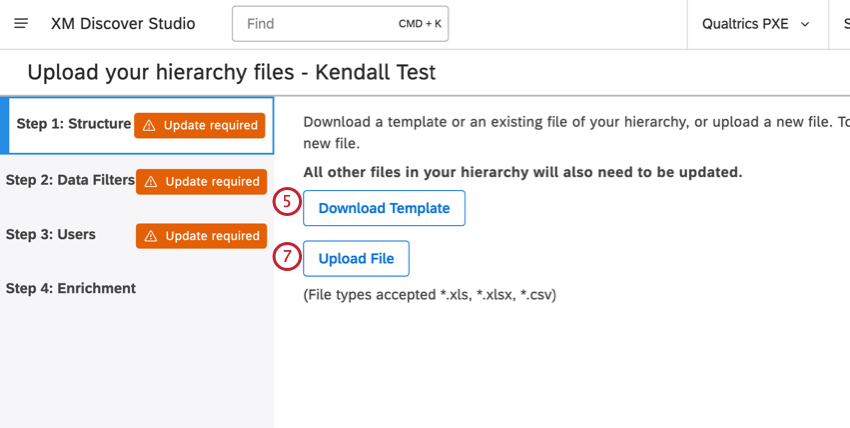Image resolution: width=850 pixels, height=428 pixels.
Task: Click the warning icon on Step 1 badge
Action: [x=149, y=126]
